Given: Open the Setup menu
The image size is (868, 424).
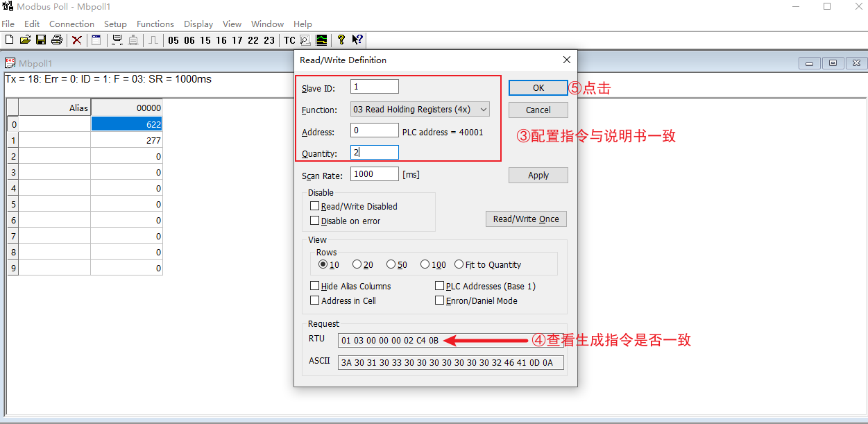Looking at the screenshot, I should tap(115, 24).
